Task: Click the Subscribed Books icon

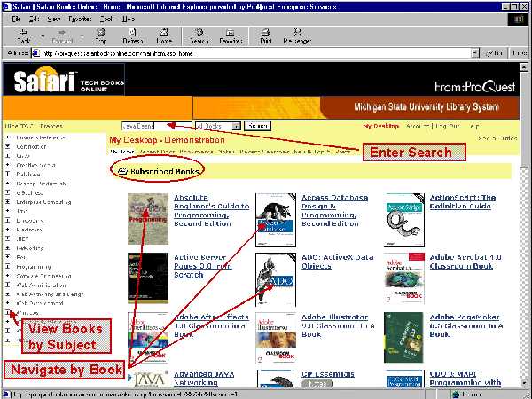Action: [122, 171]
